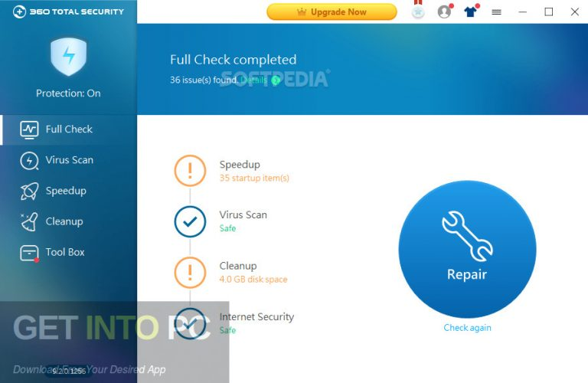
Task: Click the Virus Scan checkmark icon
Action: tap(190, 221)
